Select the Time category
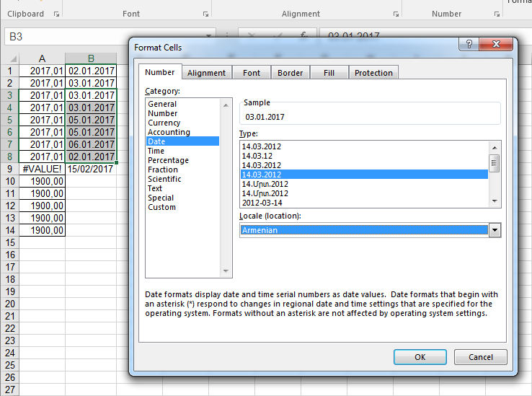Image resolution: width=532 pixels, height=396 pixels. pyautogui.click(x=182, y=151)
